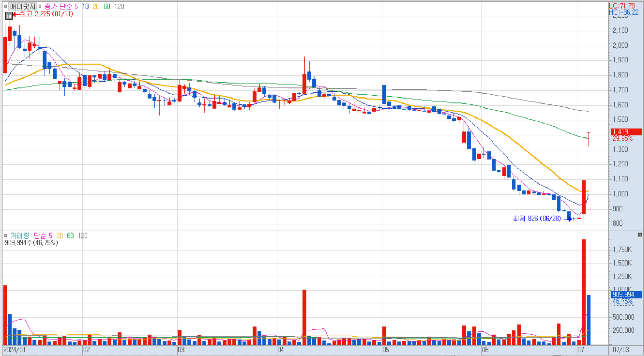
Task: Select the orange 20 price moving average label
Action: 96,6
